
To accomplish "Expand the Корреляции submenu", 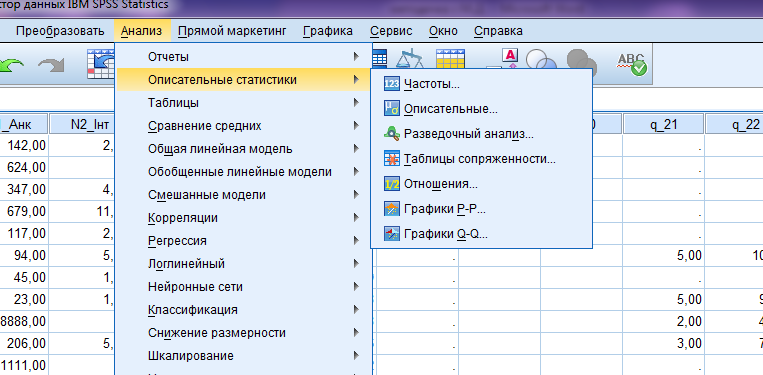I will pyautogui.click(x=243, y=218).
